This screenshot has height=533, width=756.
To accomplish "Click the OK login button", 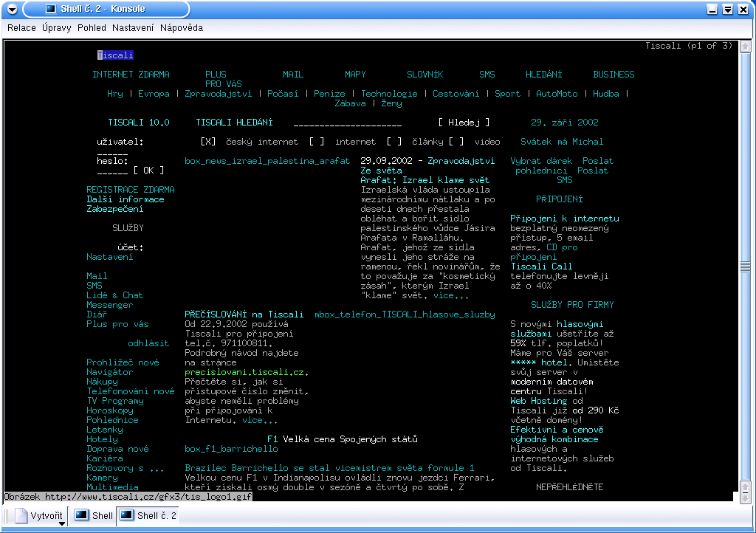I will click(148, 171).
